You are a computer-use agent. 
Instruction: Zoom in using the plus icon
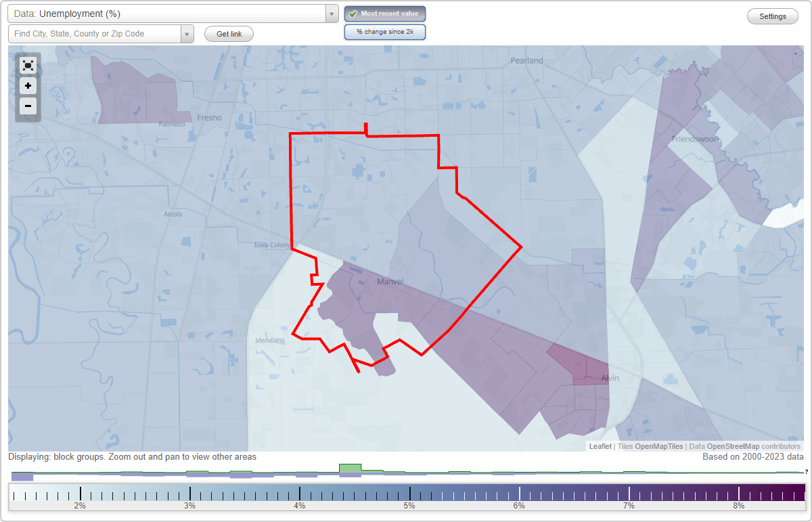[28, 86]
